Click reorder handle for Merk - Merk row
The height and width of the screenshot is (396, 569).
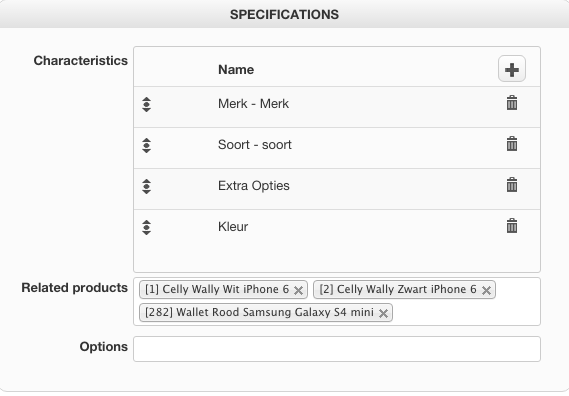point(146,105)
